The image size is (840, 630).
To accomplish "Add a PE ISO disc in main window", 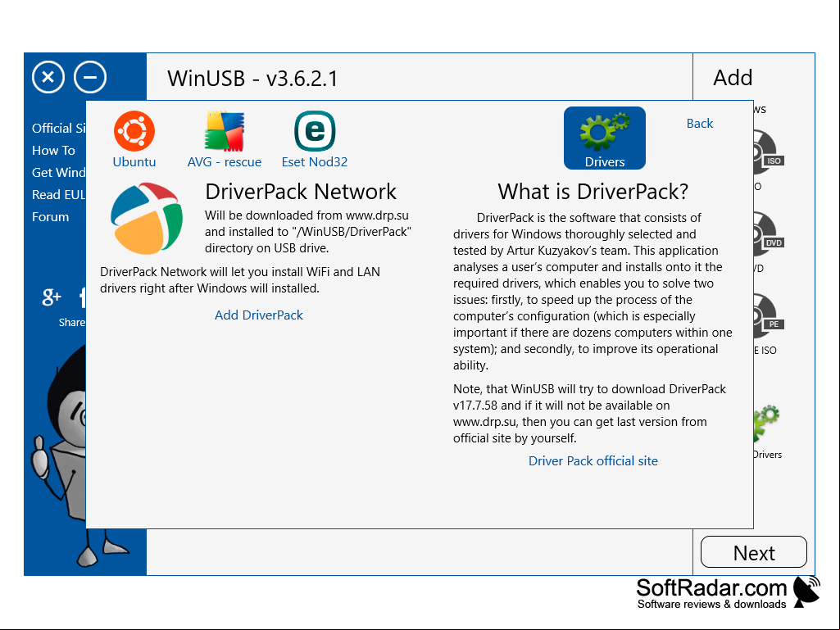I will tap(768, 316).
